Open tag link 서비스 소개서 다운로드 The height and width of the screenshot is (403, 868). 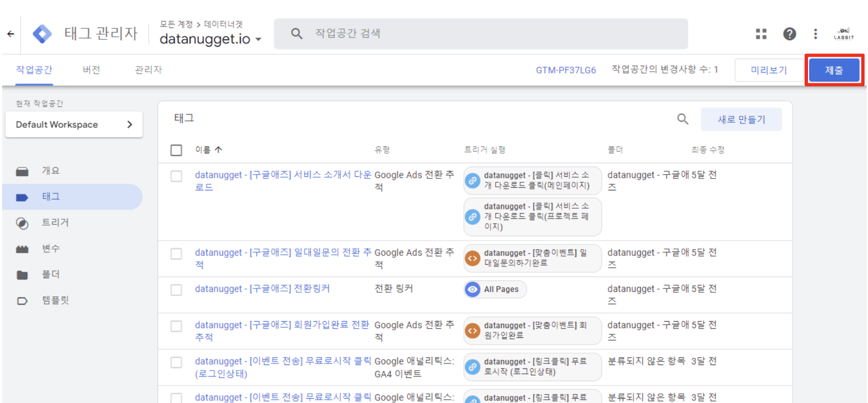[283, 181]
